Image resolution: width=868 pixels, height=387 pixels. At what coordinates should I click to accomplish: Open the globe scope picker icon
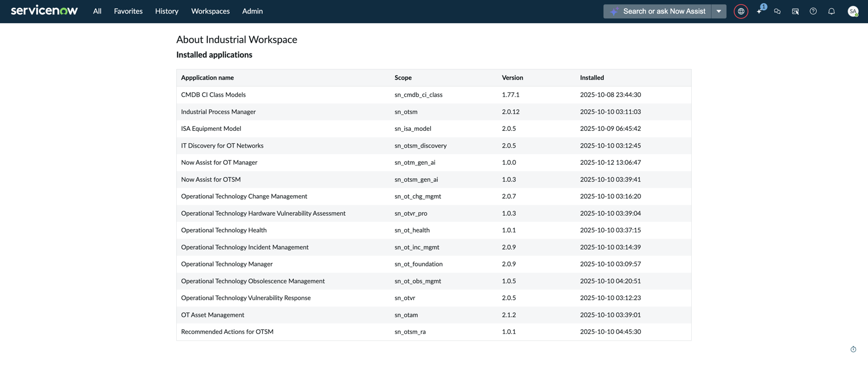tap(741, 11)
